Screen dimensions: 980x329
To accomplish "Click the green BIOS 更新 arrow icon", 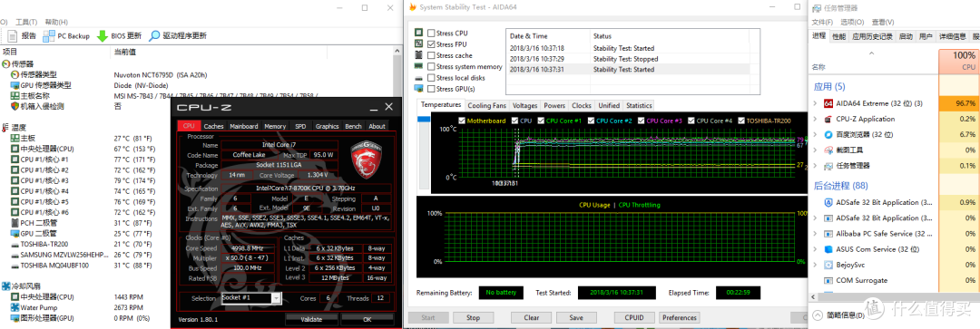I will tap(102, 35).
